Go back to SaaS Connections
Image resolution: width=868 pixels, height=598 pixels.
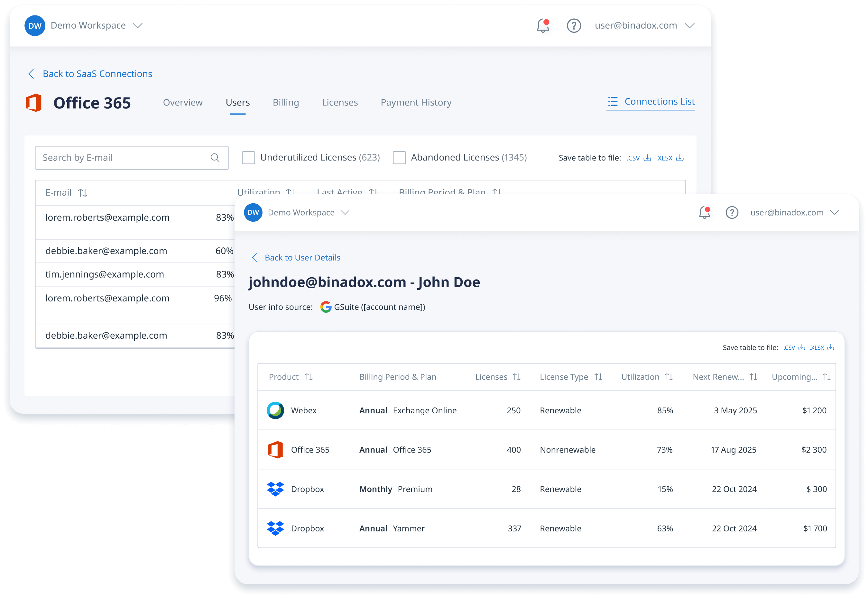pyautogui.click(x=90, y=74)
